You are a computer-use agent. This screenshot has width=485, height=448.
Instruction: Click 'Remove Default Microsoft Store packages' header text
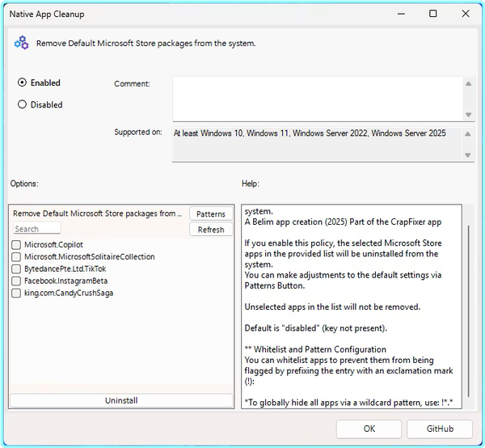pyautogui.click(x=97, y=213)
